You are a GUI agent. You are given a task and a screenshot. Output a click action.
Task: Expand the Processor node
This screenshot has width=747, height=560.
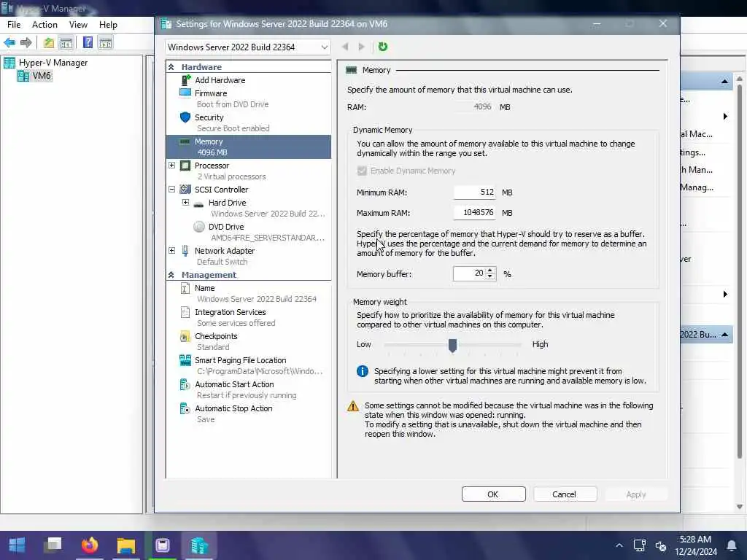[x=172, y=166]
